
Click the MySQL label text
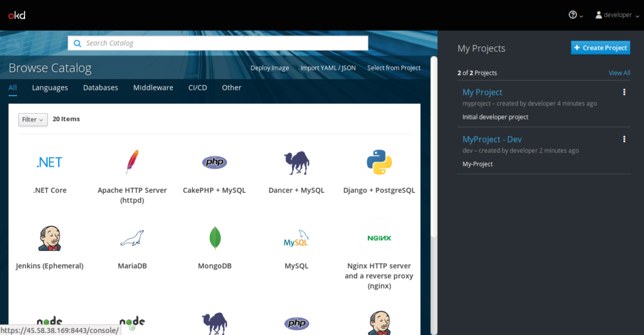point(297,266)
